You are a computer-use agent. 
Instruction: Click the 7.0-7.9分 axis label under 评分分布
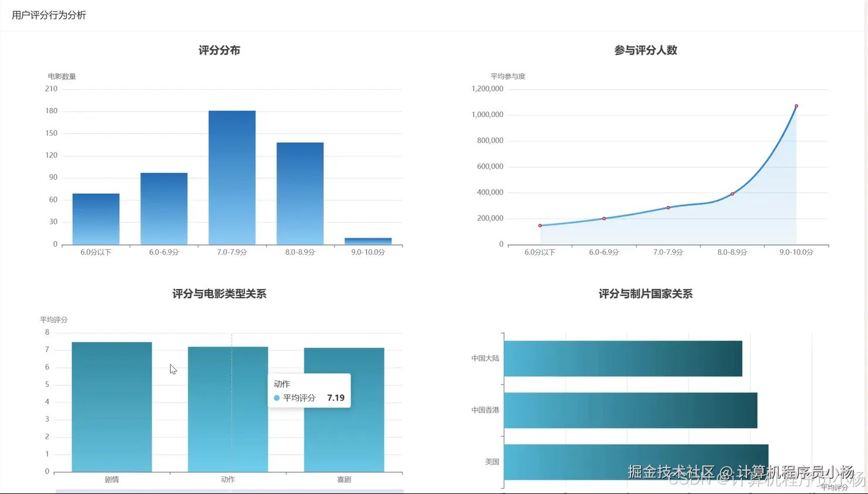pos(232,252)
